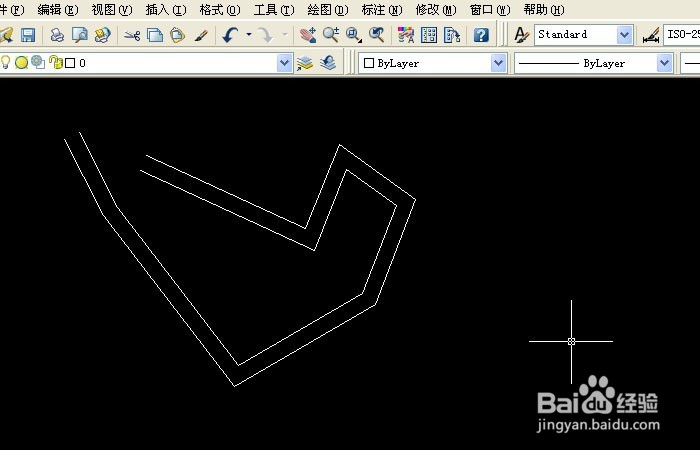Select the Zoom Window tool

click(x=354, y=35)
